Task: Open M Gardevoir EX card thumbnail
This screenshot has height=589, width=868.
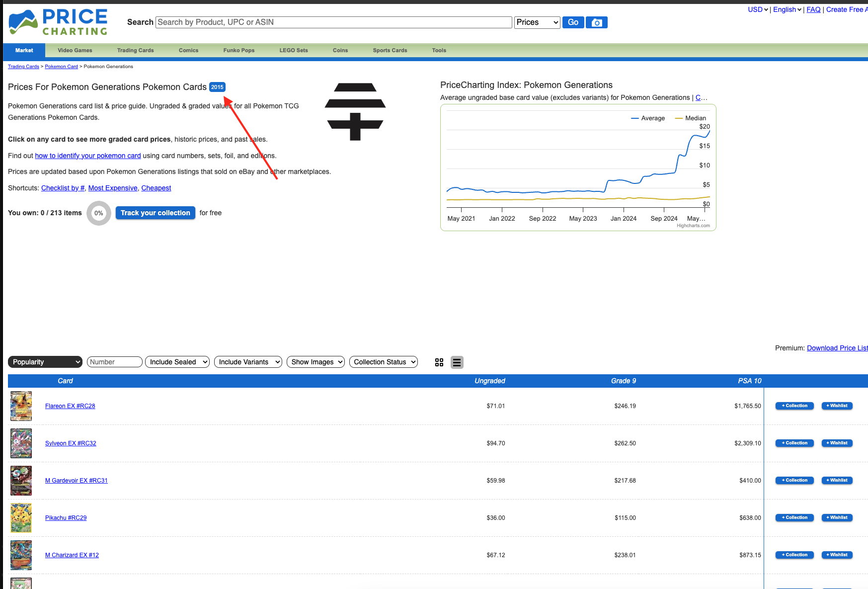Action: 21,481
